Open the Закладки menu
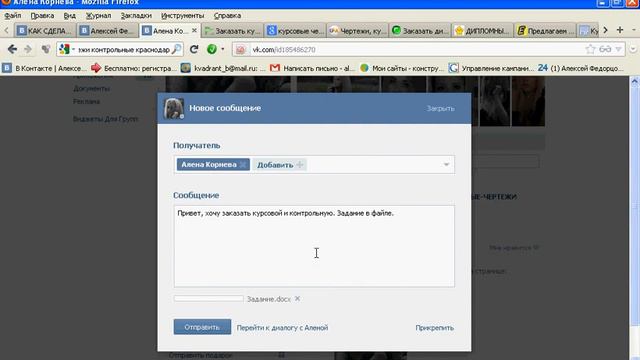The width and height of the screenshot is (640, 360). tap(136, 16)
